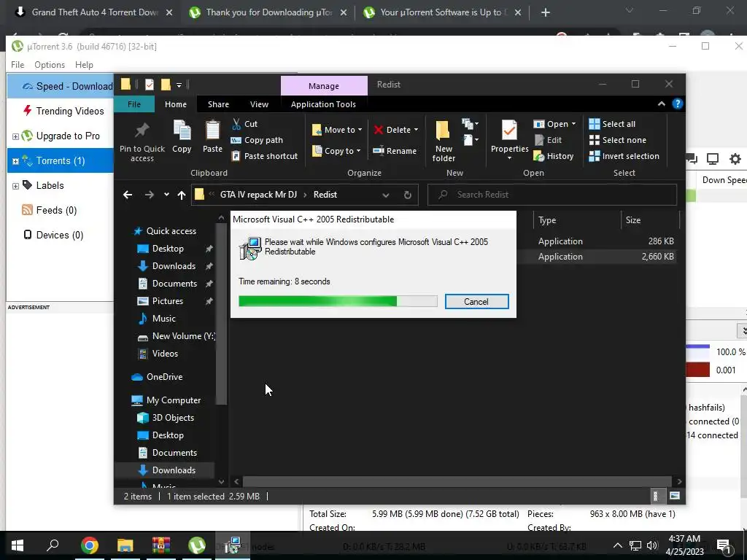Open OneDrive in navigation pane
The image size is (747, 560).
point(164,377)
